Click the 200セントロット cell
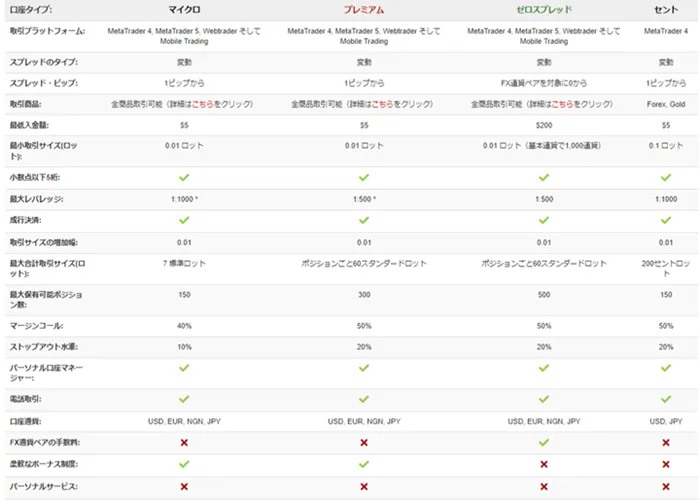The image size is (700, 502). [x=666, y=268]
